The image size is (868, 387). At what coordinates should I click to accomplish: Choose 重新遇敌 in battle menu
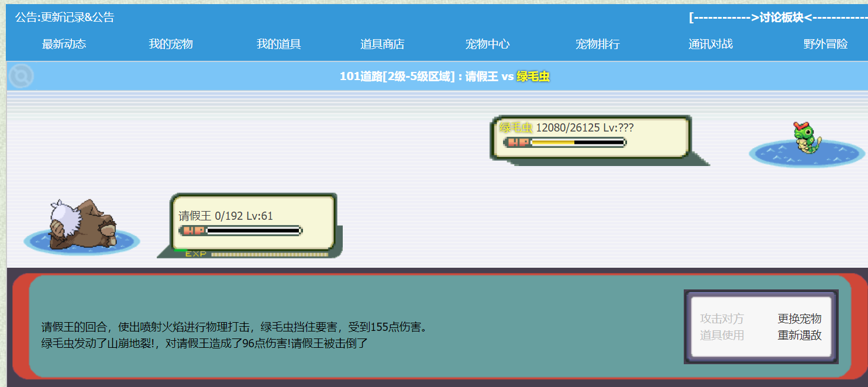[x=800, y=336]
